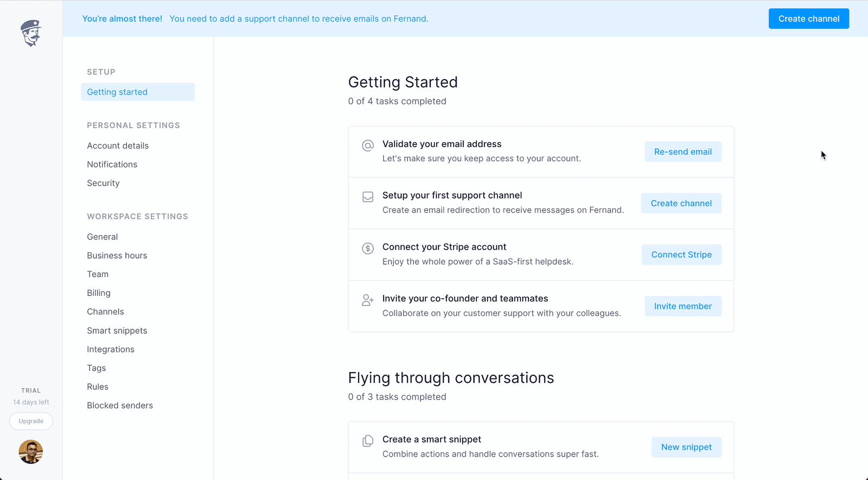Click the email validation @ icon
Screen dimensions: 868x480
(368, 145)
